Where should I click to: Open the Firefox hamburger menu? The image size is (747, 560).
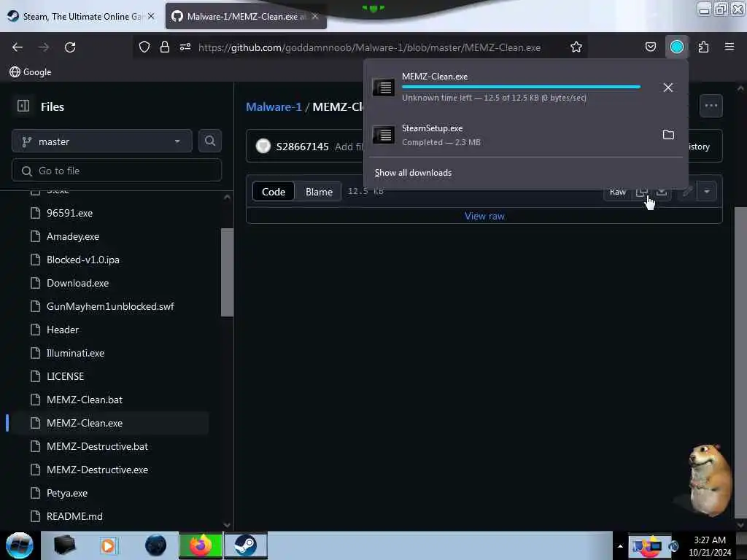click(729, 47)
